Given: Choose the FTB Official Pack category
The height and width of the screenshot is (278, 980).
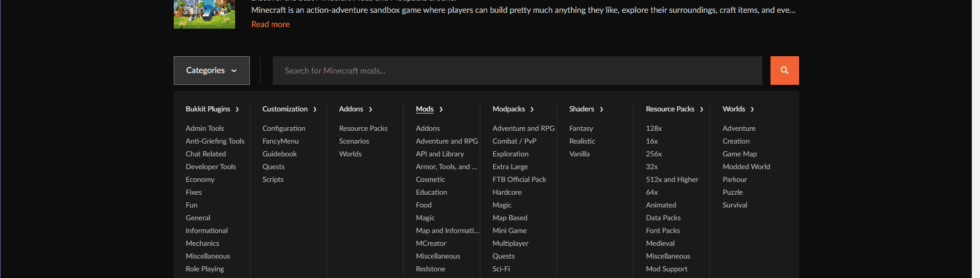Looking at the screenshot, I should point(519,179).
